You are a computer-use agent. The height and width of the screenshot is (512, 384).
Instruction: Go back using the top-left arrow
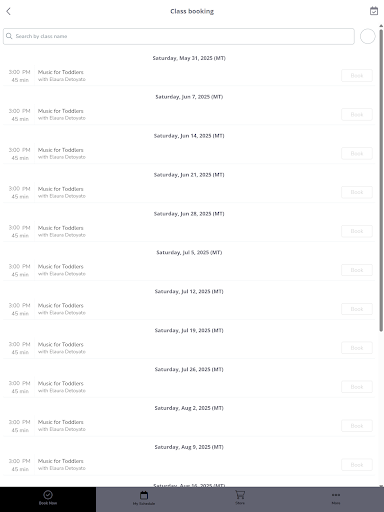point(8,11)
